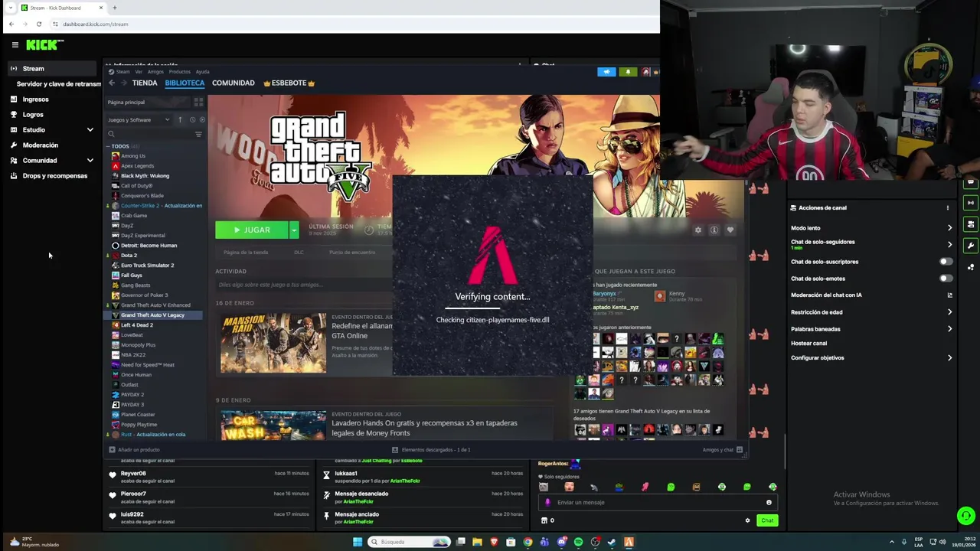Screen dimensions: 980x551
Task: Expand Chat de solo-seguidores settings
Action: tap(949, 245)
